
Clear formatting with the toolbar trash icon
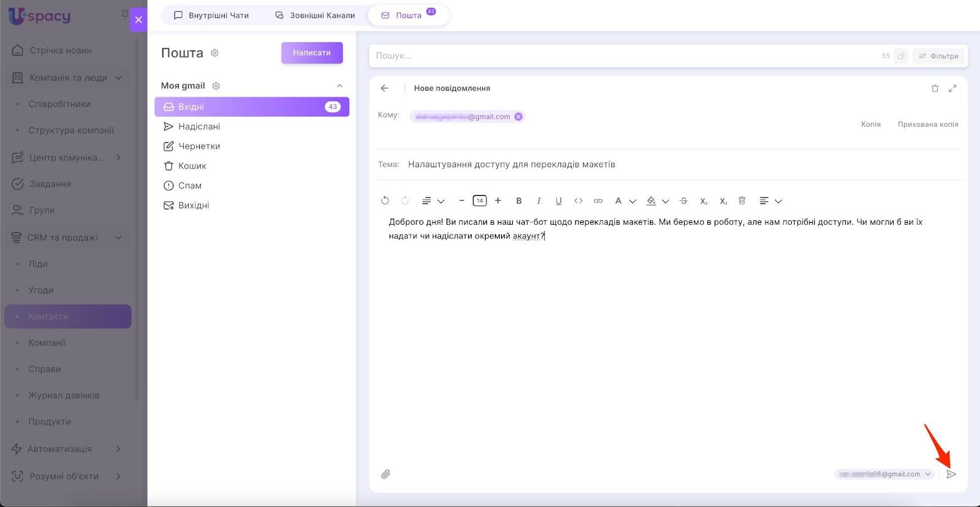(x=742, y=200)
